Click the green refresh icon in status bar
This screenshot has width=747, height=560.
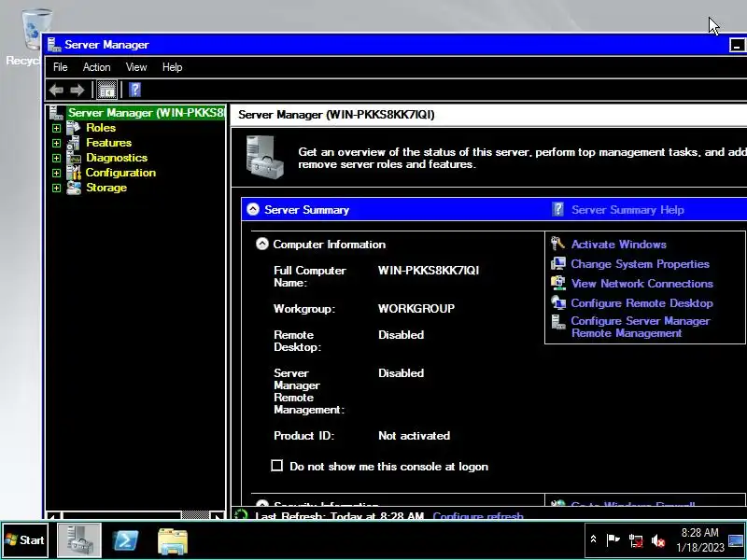pos(242,515)
